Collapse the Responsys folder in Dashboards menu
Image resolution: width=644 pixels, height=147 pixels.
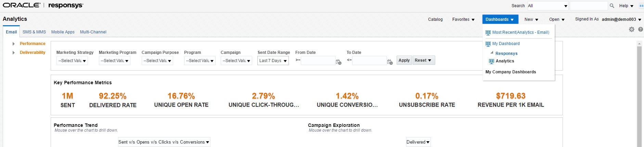tap(492, 53)
